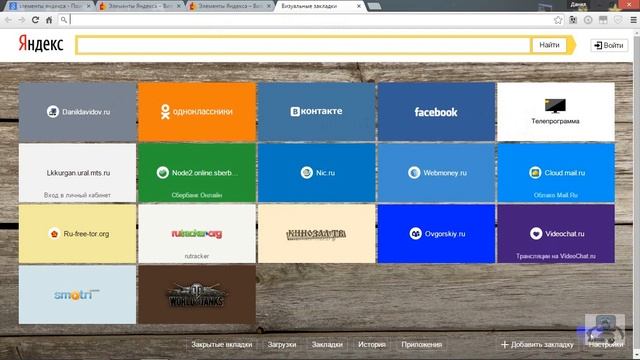Screen dimensions: 640x360
Task: Switch to the second Элементы Яндекса tab
Action: (x=140, y=6)
